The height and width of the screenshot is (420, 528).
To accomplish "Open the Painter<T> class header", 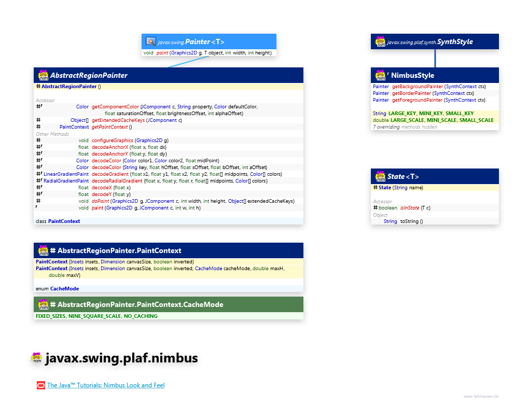I will tap(209, 41).
